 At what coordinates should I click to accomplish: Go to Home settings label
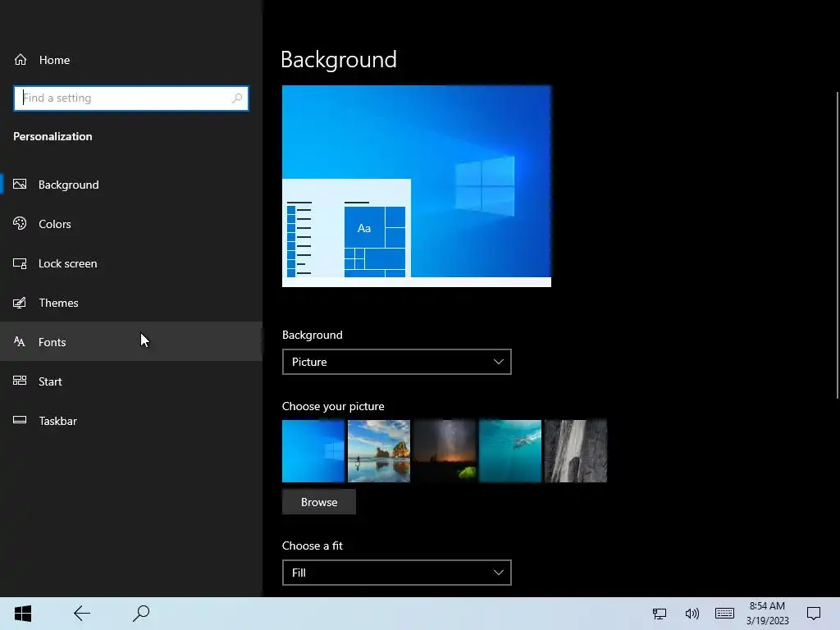pyautogui.click(x=54, y=60)
